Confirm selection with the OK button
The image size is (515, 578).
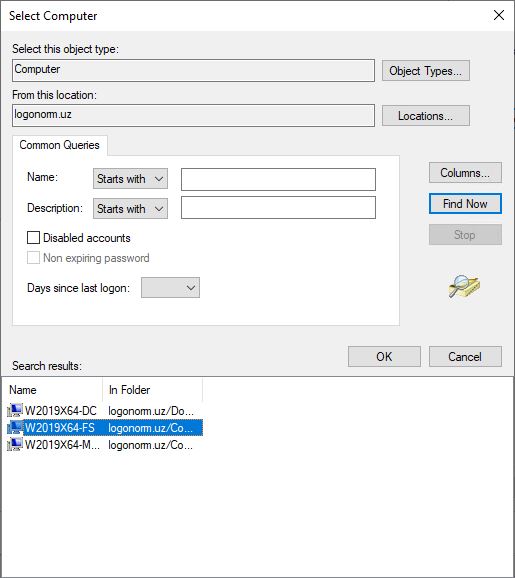[384, 356]
